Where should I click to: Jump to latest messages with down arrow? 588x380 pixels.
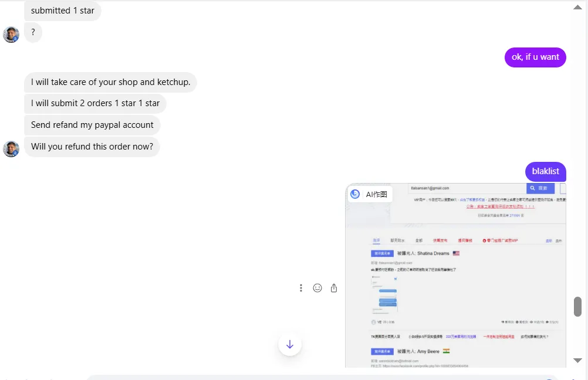point(290,344)
